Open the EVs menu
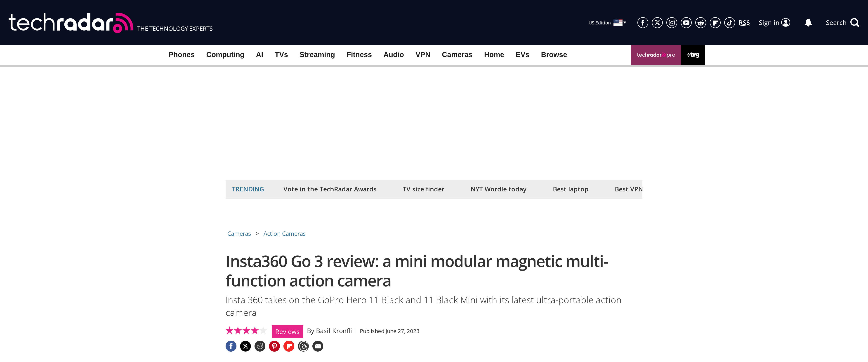The height and width of the screenshot is (362, 868). tap(522, 55)
